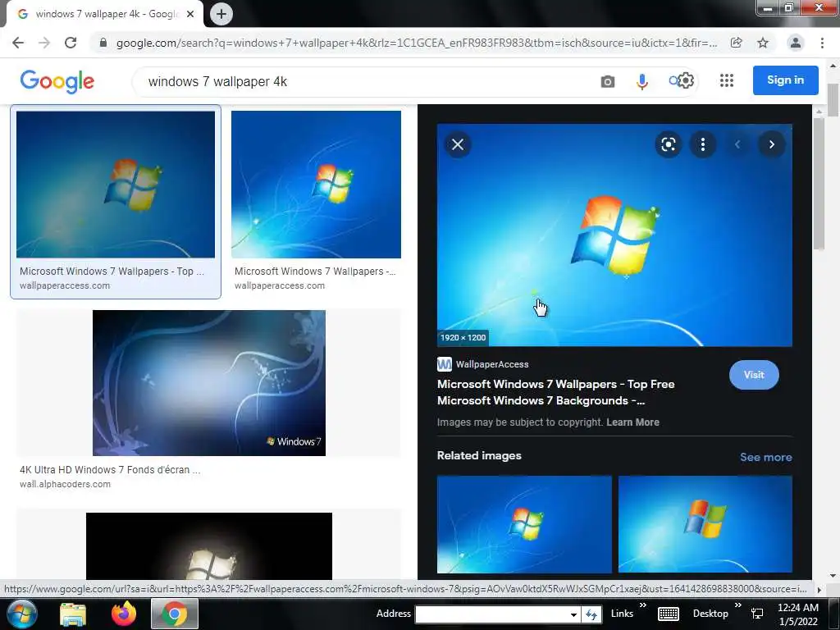Open a new browser tab
This screenshot has width=840, height=630.
[x=221, y=14]
